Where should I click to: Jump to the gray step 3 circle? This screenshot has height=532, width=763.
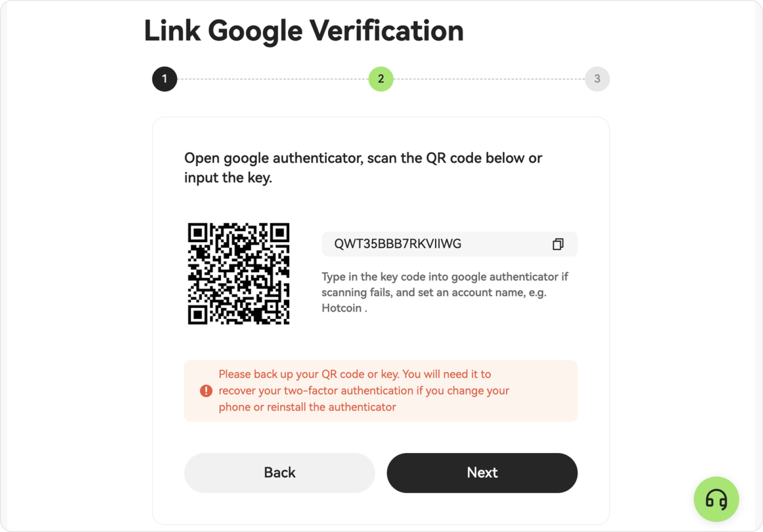597,79
